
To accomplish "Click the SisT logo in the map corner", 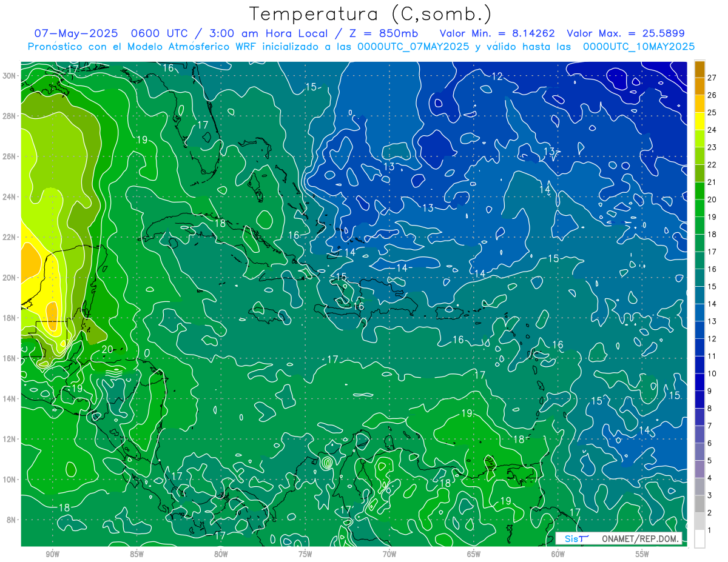I will [x=576, y=538].
